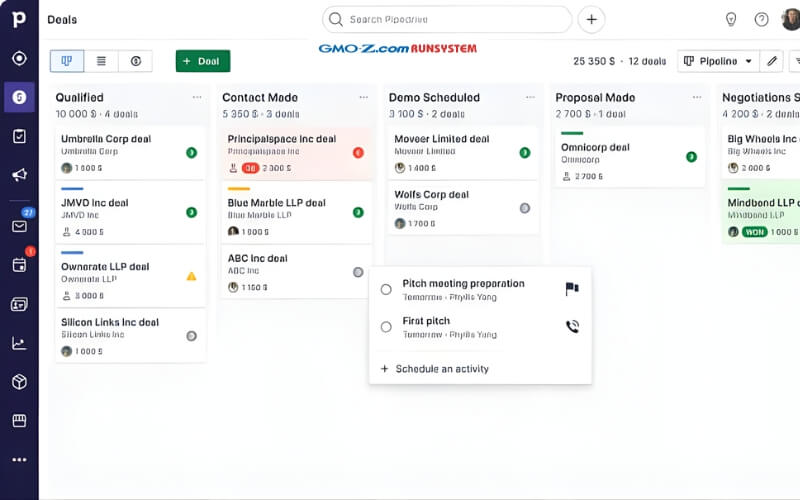
Task: Open the Big Wheels Inc deal card
Action: click(761, 153)
